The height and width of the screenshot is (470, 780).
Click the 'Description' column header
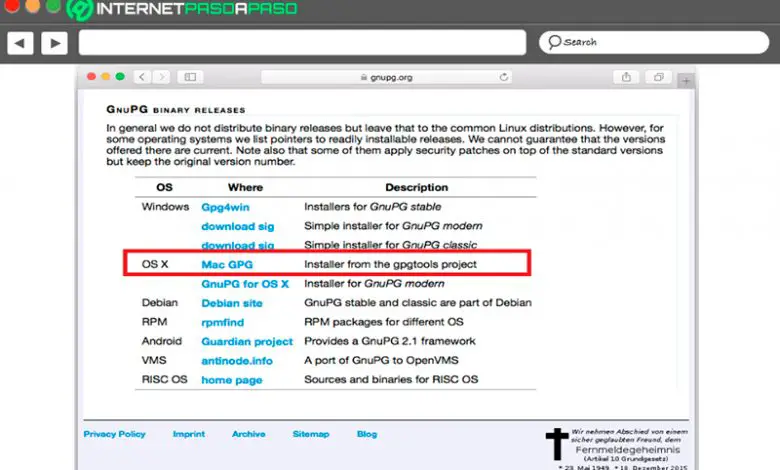[416, 188]
